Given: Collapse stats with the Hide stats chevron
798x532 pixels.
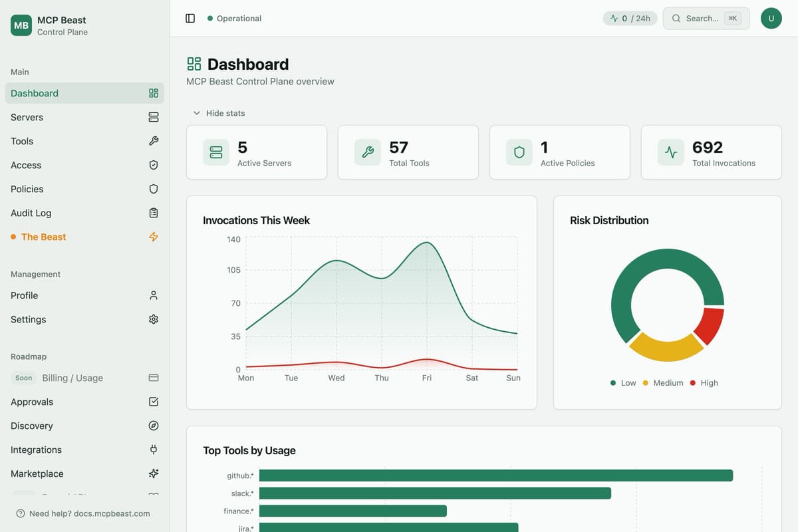Looking at the screenshot, I should pos(197,113).
